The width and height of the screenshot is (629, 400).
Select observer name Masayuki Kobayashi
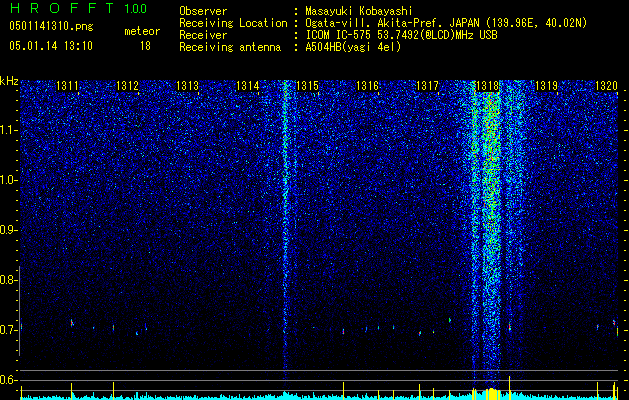(359, 11)
